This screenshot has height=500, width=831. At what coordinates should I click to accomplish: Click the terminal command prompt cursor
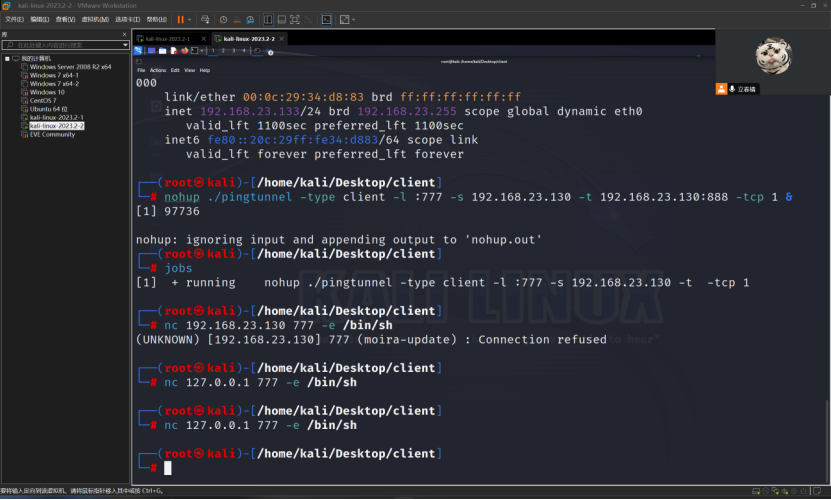[x=167, y=468]
